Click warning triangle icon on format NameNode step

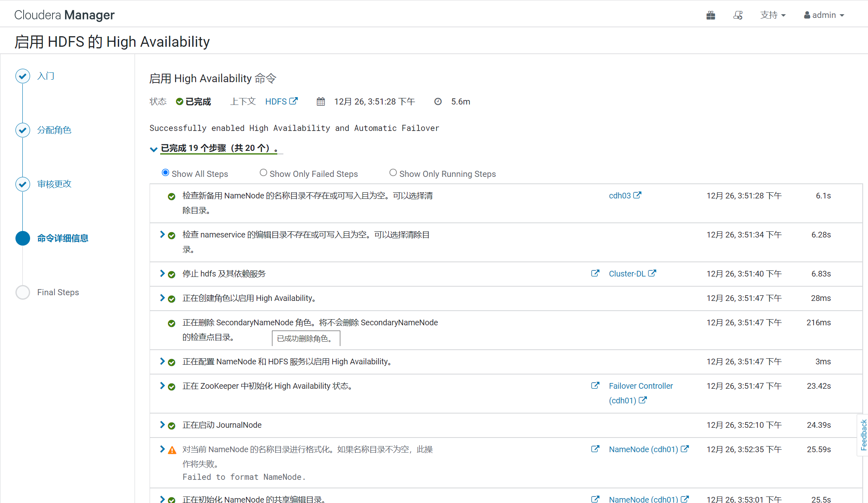(172, 450)
